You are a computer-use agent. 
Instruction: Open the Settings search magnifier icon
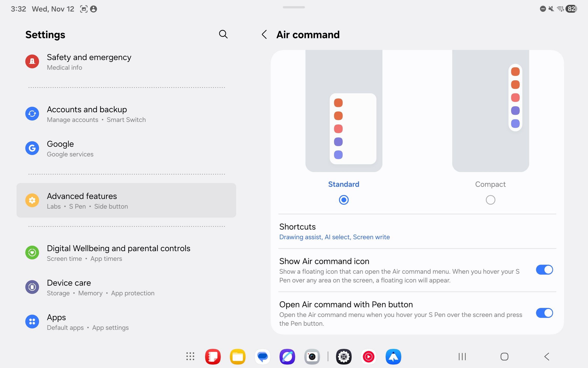point(223,34)
